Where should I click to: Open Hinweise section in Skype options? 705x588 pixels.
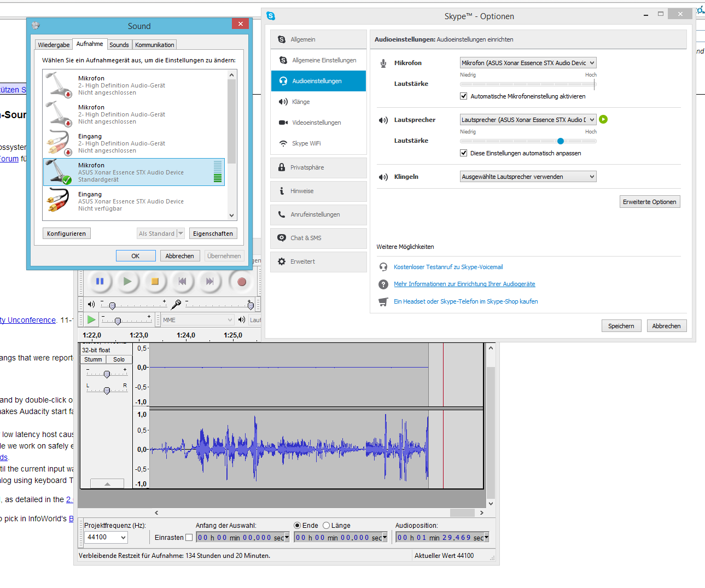(319, 191)
